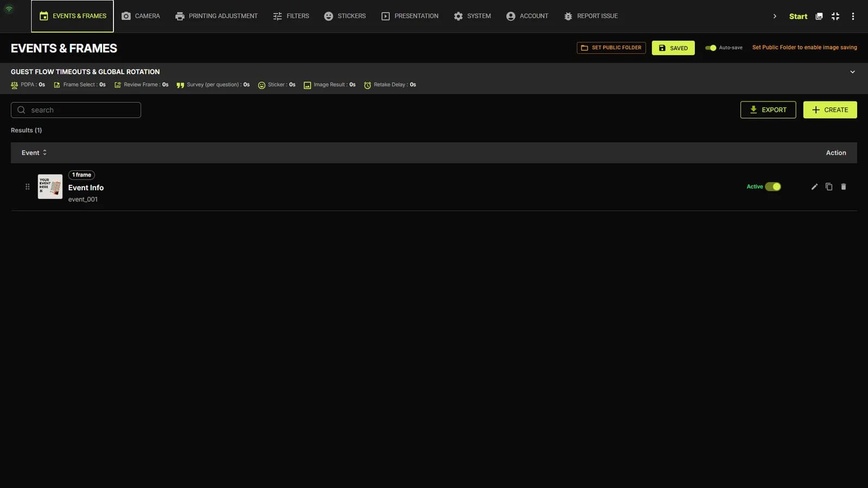Click the drag handle on Event Info row
Viewport: 868px width, 488px height.
[x=27, y=187]
